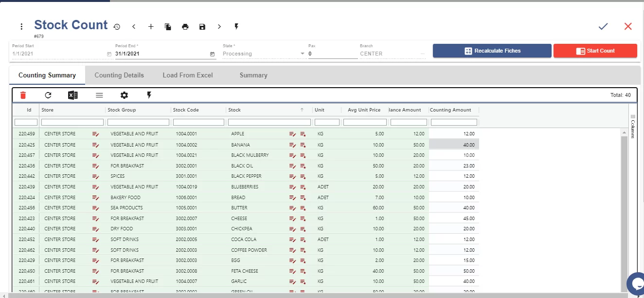This screenshot has height=298, width=644.
Task: Open grid settings gear icon
Action: coord(124,95)
